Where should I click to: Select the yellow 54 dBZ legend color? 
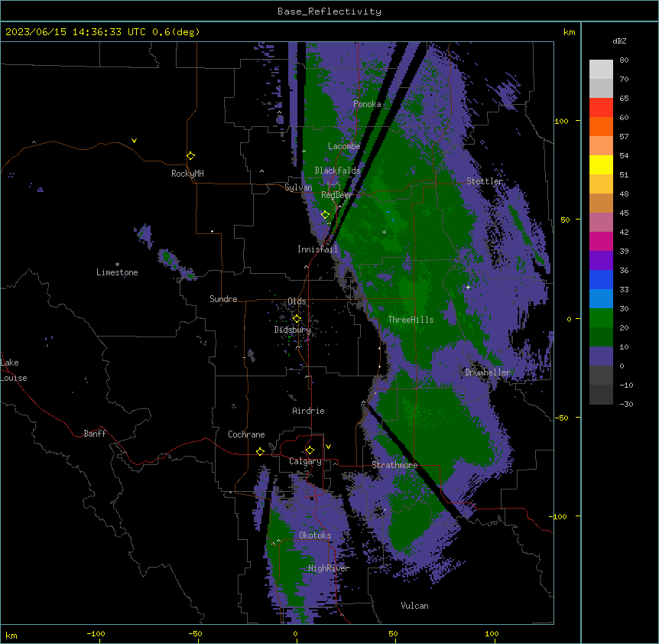click(x=601, y=164)
